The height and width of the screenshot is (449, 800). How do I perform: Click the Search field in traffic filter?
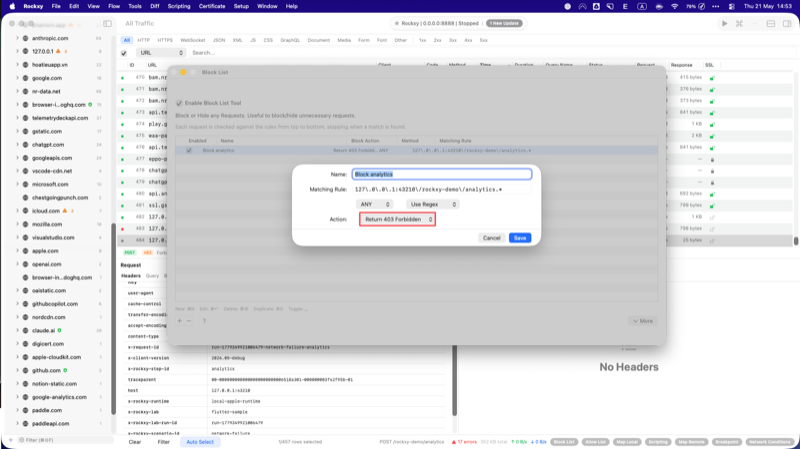pyautogui.click(x=490, y=53)
